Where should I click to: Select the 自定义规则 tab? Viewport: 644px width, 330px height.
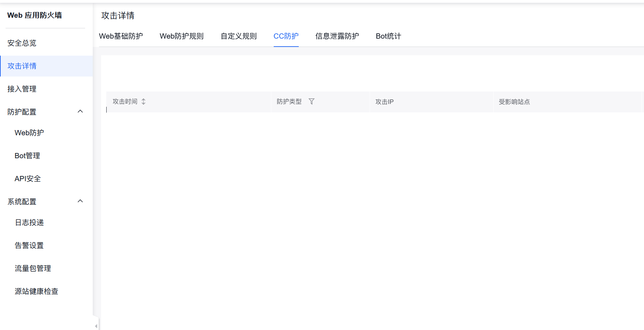239,36
